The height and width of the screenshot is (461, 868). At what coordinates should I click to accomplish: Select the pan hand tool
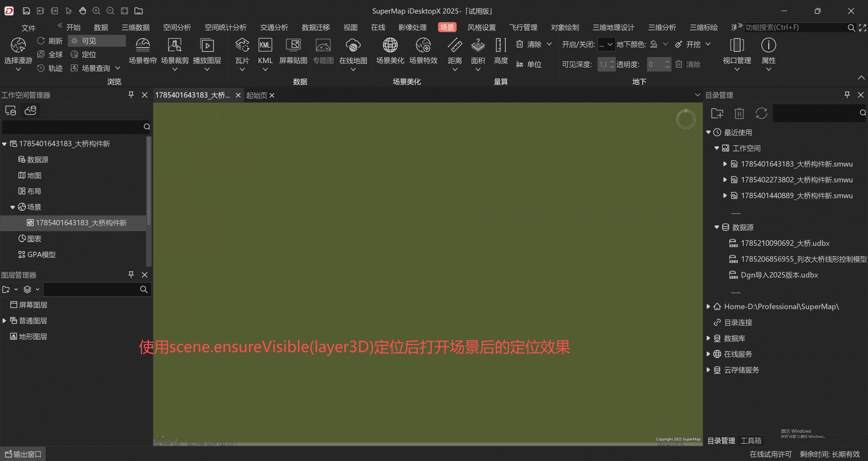[x=83, y=11]
